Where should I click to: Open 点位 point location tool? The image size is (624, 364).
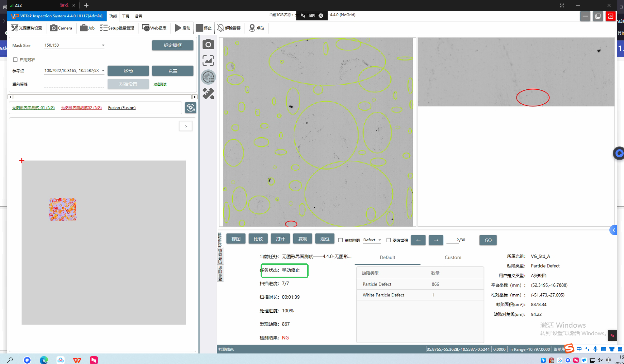point(257,28)
